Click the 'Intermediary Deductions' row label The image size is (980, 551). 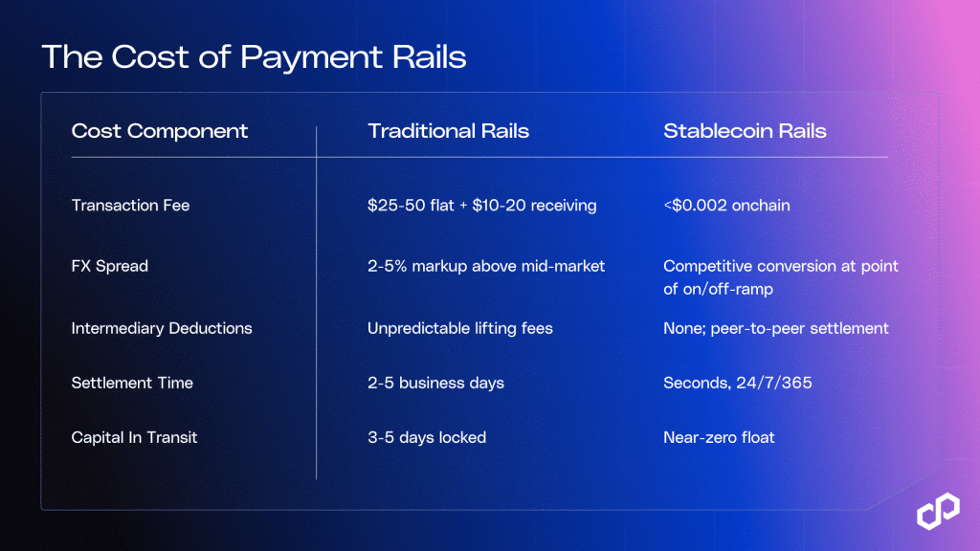pos(162,328)
